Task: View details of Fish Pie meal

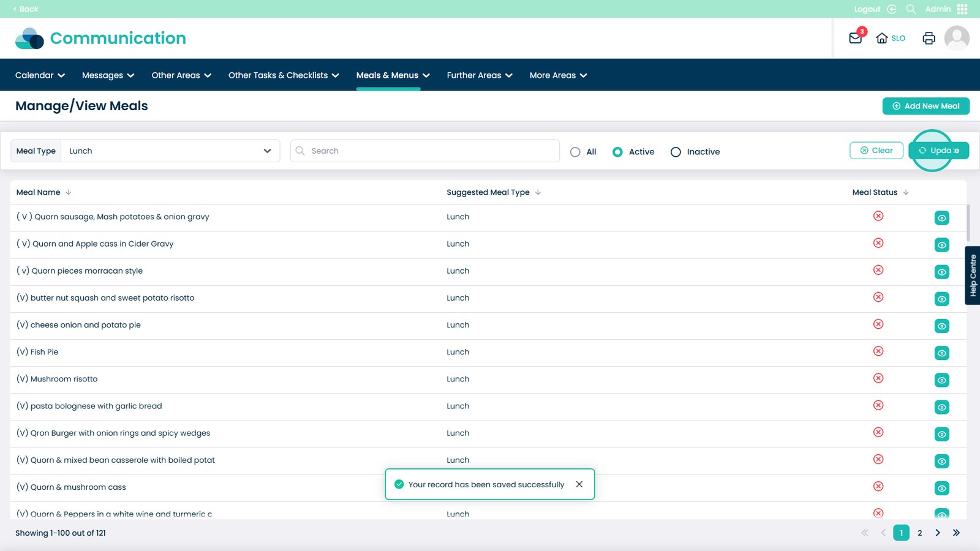Action: tap(941, 353)
